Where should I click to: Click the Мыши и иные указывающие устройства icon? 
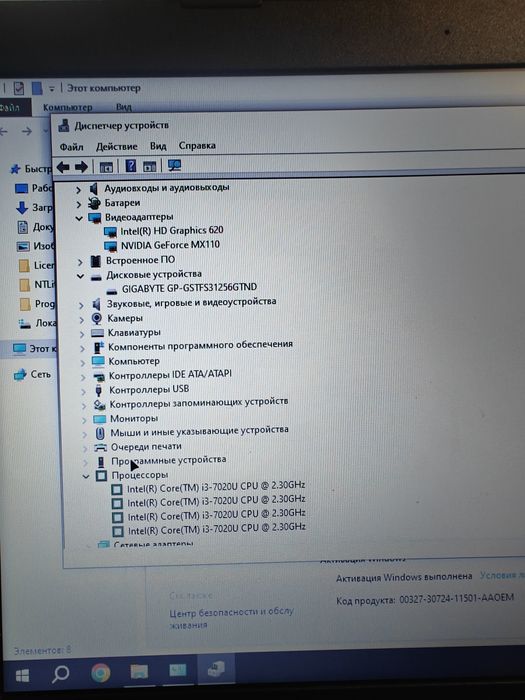click(100, 433)
